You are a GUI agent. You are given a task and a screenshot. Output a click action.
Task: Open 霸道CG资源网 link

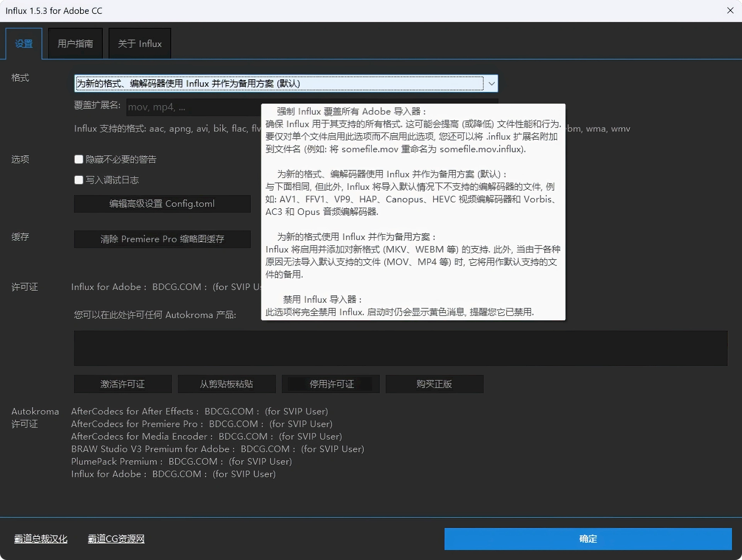pos(116,539)
